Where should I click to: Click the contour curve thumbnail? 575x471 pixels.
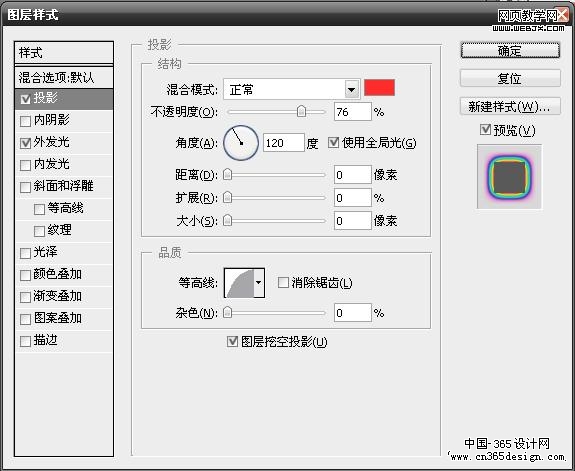[239, 282]
